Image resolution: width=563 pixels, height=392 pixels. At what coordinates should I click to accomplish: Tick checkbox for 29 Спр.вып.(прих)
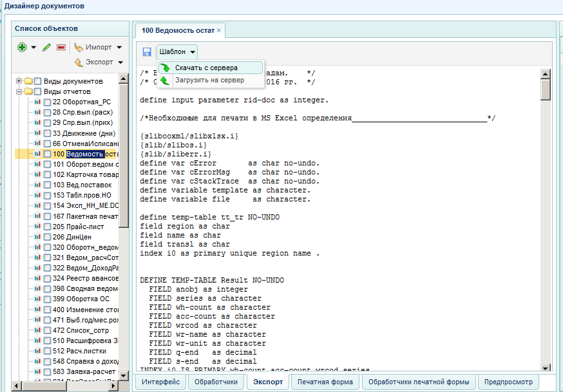[x=47, y=123]
